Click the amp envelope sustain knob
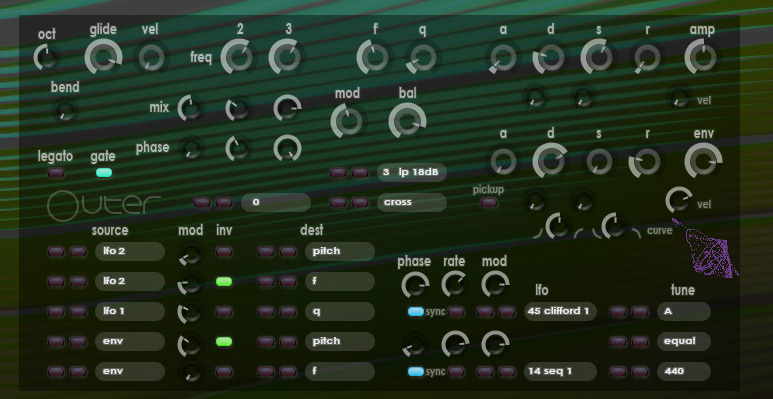Image resolution: width=773 pixels, height=399 pixels. pos(598,57)
